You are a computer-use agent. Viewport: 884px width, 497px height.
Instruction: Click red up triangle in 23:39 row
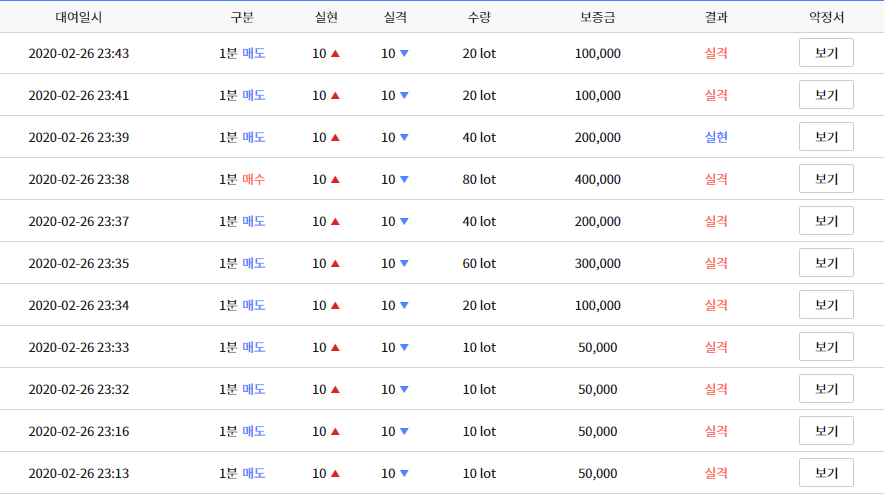(x=335, y=137)
